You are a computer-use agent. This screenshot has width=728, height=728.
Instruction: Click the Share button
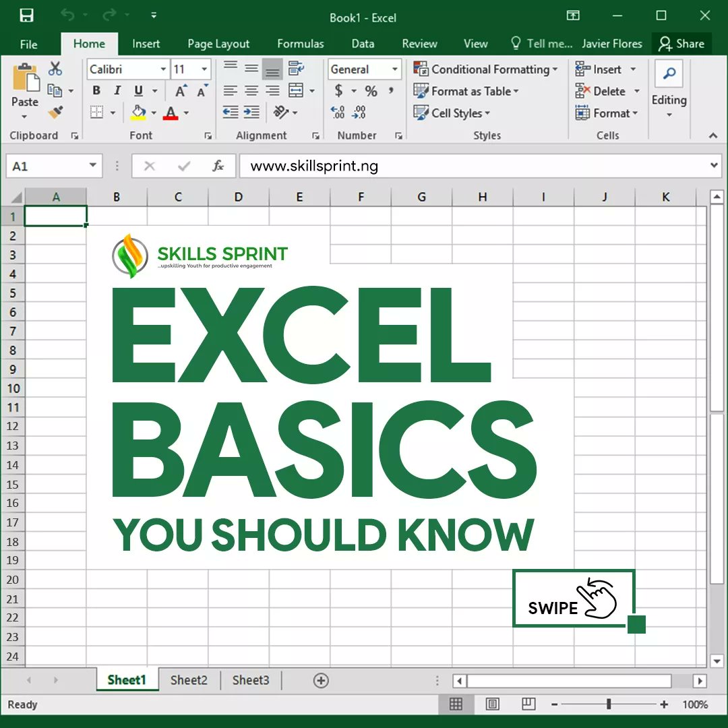[x=681, y=44]
